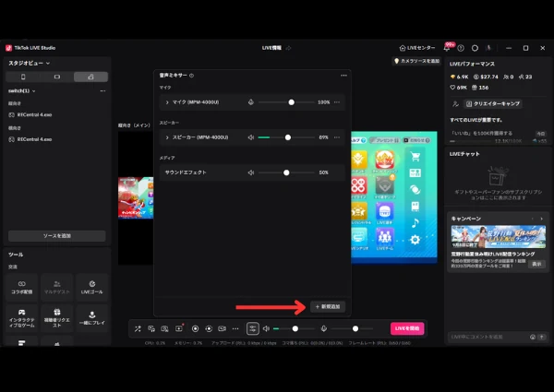Open the audio mixer panel three-dot menu
554x392 pixels.
[x=343, y=76]
